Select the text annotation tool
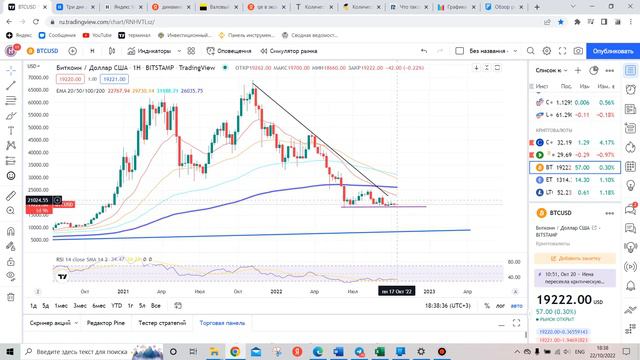 tap(11, 131)
